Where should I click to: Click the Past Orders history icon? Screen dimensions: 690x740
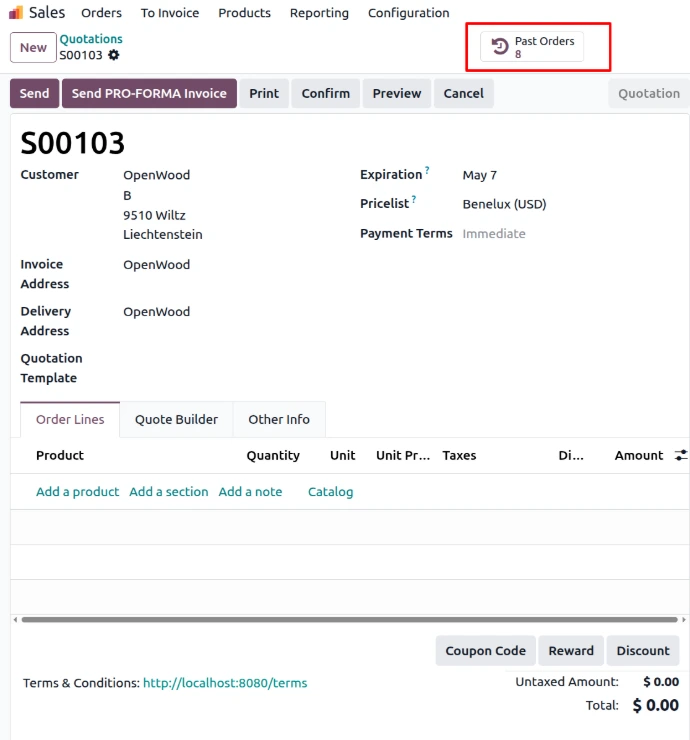coord(500,47)
